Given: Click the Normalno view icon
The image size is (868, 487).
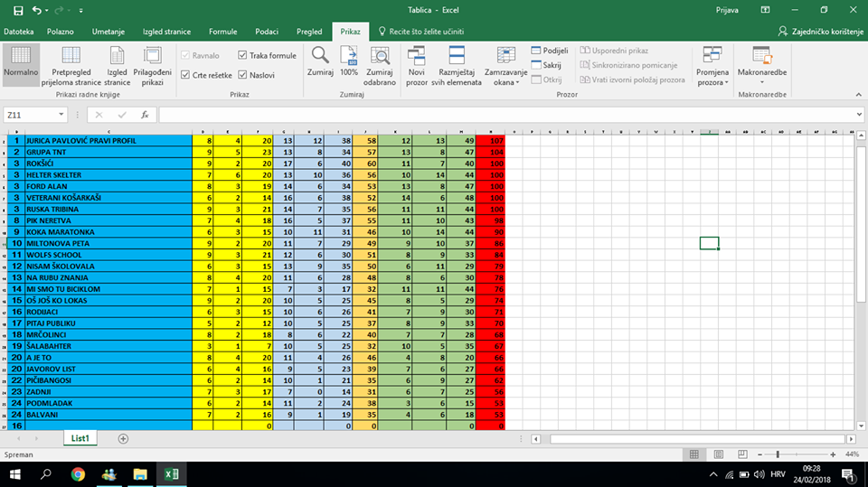Looking at the screenshot, I should pos(21,57).
